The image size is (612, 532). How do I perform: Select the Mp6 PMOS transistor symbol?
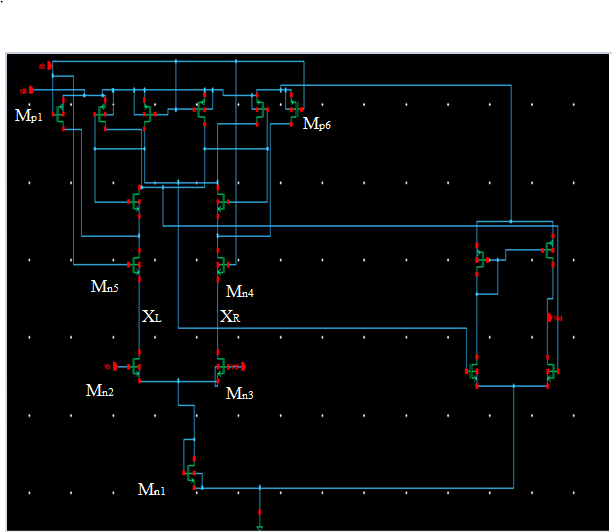click(295, 110)
